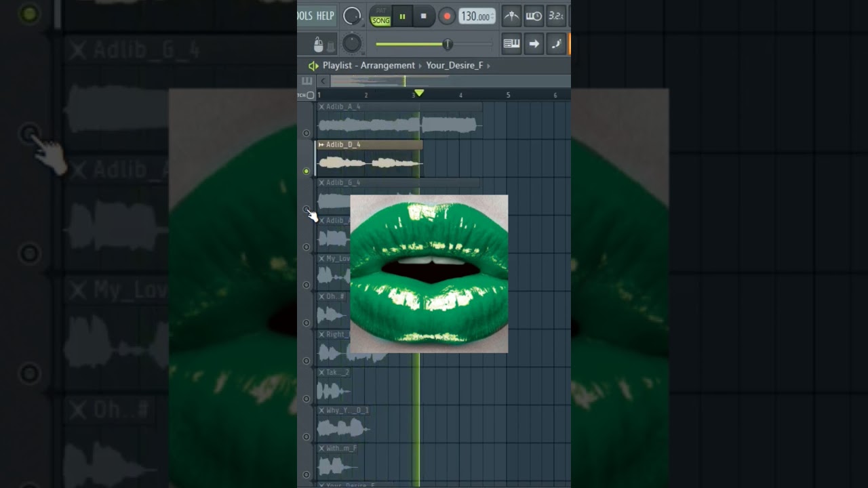Click the left scroll arrow of the overview
This screenshot has width=868, height=488.
pos(323,81)
